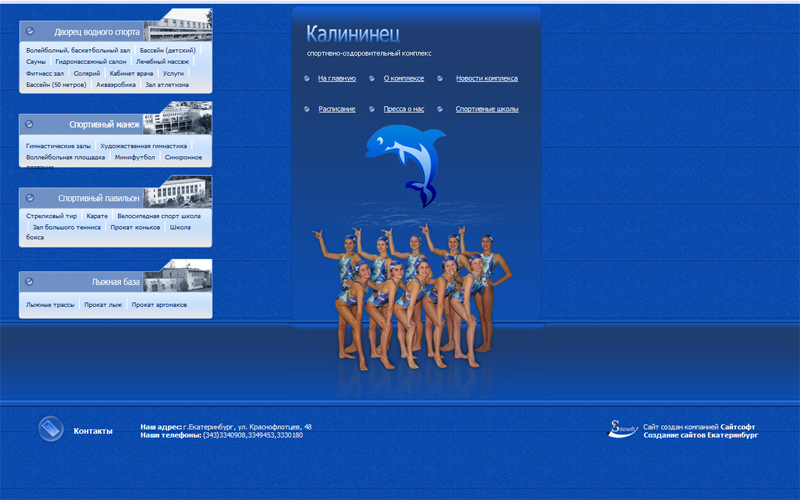This screenshot has width=800, height=500.
Task: Open the Прокат лыж link
Action: point(103,305)
